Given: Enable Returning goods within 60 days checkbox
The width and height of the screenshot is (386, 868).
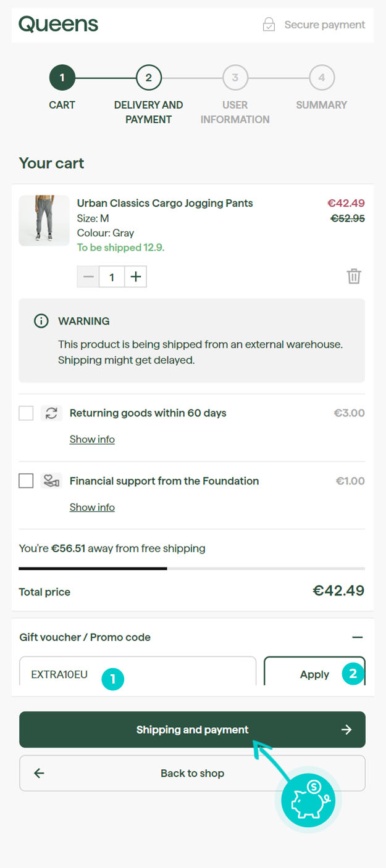Looking at the screenshot, I should [x=26, y=413].
